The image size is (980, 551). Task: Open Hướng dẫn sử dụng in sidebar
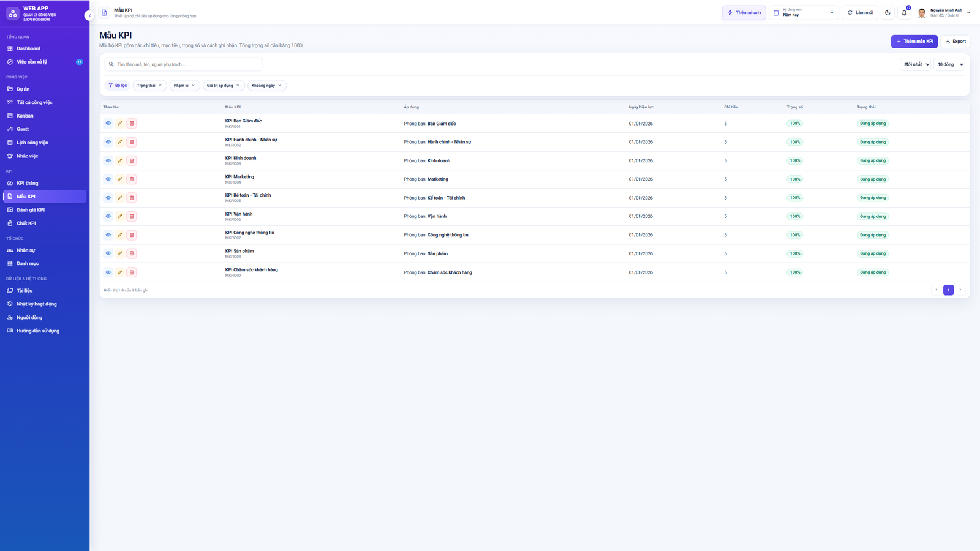[45, 331]
